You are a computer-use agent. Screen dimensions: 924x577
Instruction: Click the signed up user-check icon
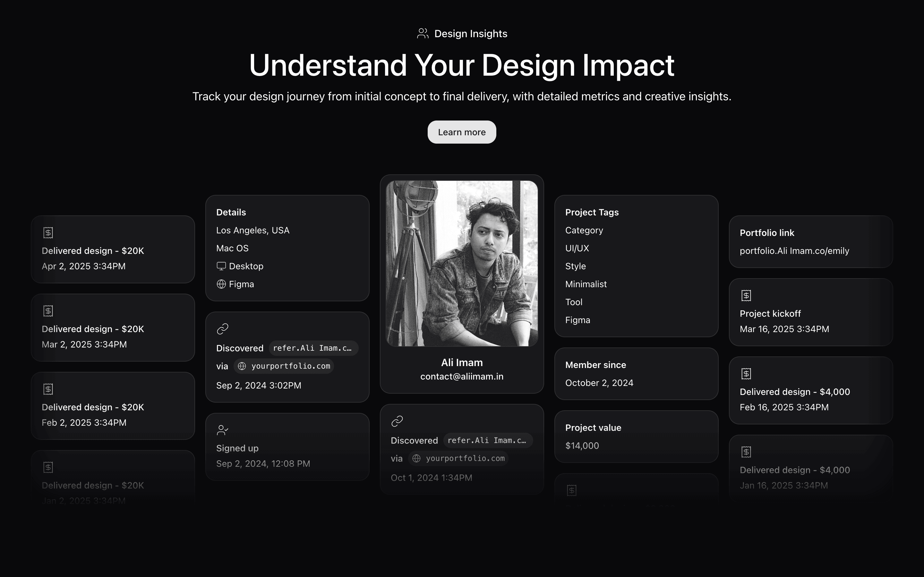(222, 430)
